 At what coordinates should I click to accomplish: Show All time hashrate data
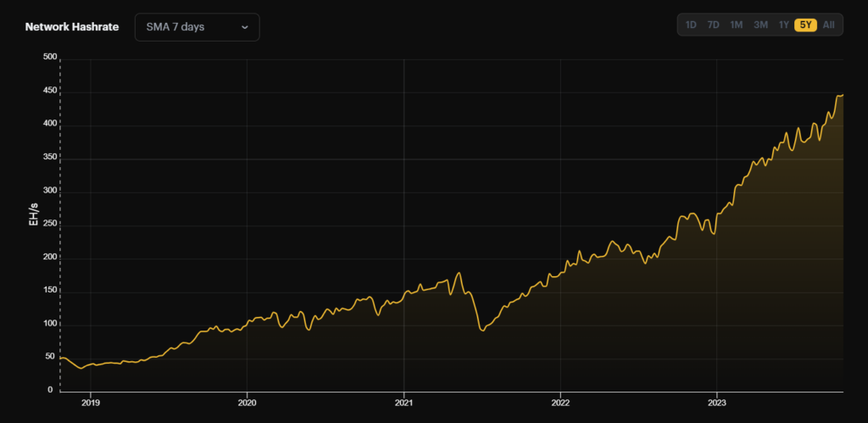point(828,25)
